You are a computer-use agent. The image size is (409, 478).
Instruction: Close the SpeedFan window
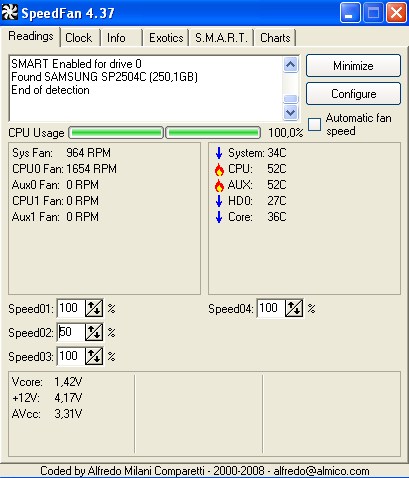396,13
